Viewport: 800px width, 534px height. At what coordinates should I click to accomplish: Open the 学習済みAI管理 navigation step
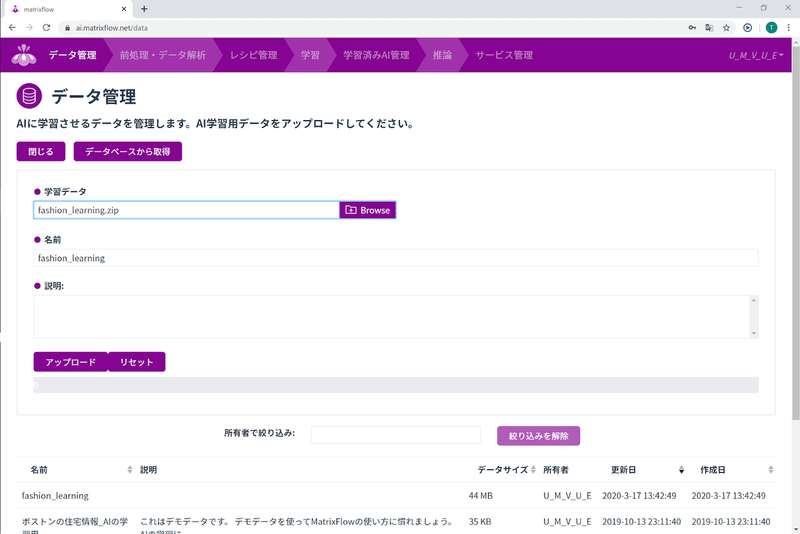376,55
